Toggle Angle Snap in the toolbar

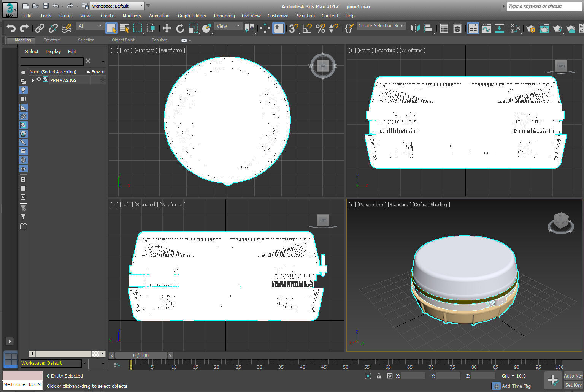(307, 28)
